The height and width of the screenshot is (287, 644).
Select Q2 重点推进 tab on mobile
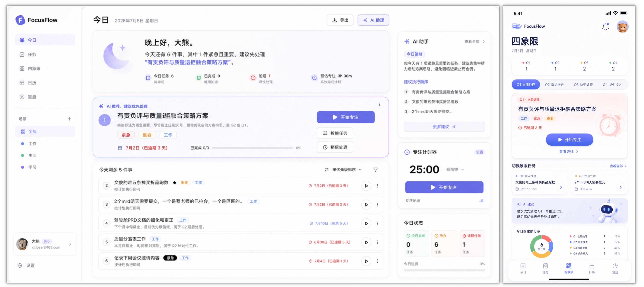tap(554, 85)
